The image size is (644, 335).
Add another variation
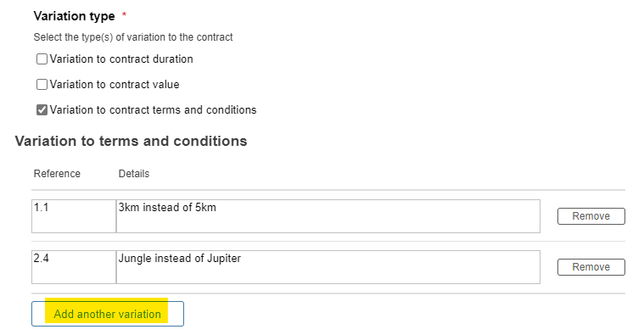click(108, 314)
